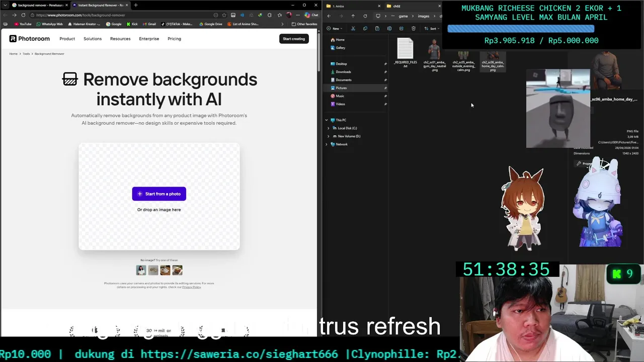The width and height of the screenshot is (644, 362).
Task: Expand the breadcrumb ellipsis in File Explorer
Action: point(393,16)
